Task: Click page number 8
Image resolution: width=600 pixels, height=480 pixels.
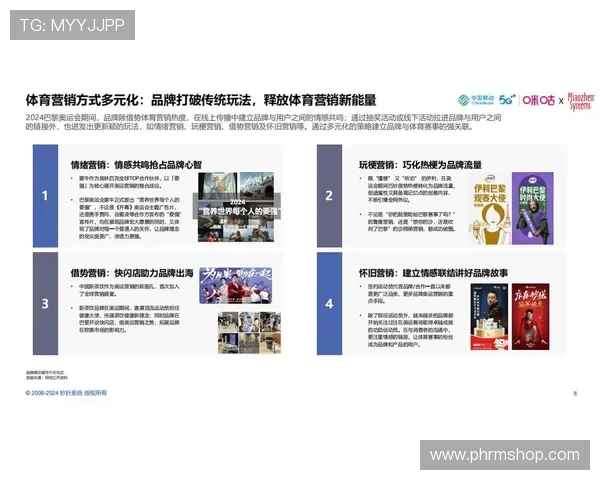Action: 575,393
